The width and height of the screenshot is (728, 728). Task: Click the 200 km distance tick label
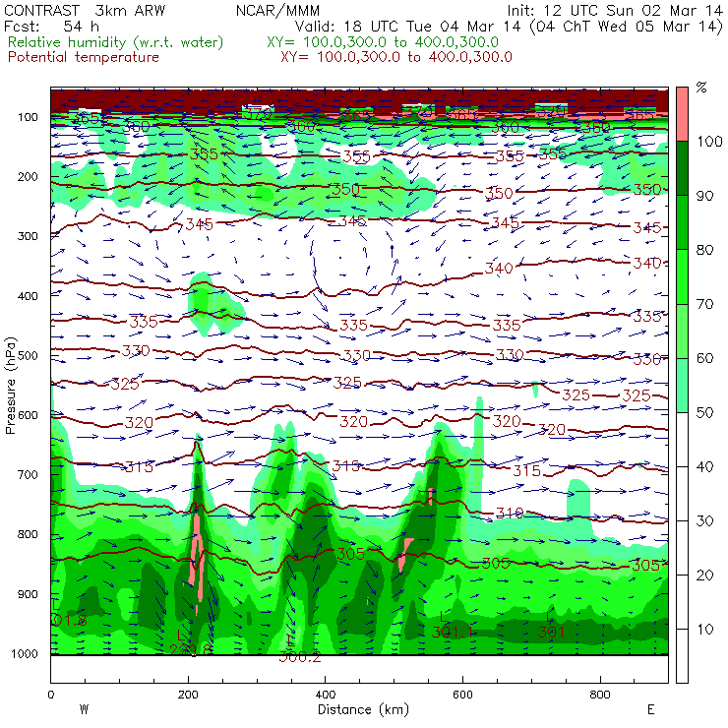(188, 695)
